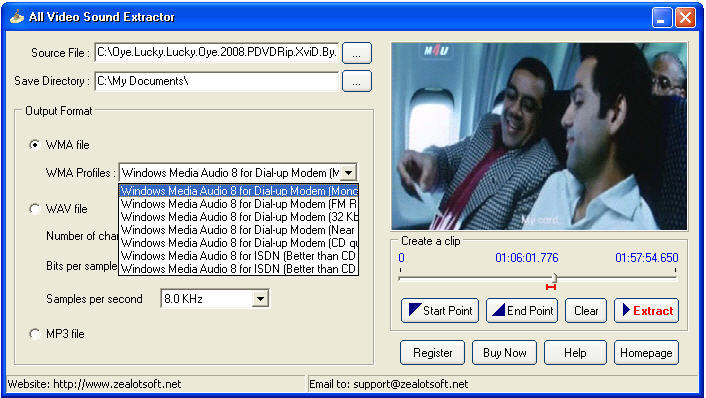Click the Save Directory path field
Viewport: 706px width, 398px height.
(x=217, y=81)
